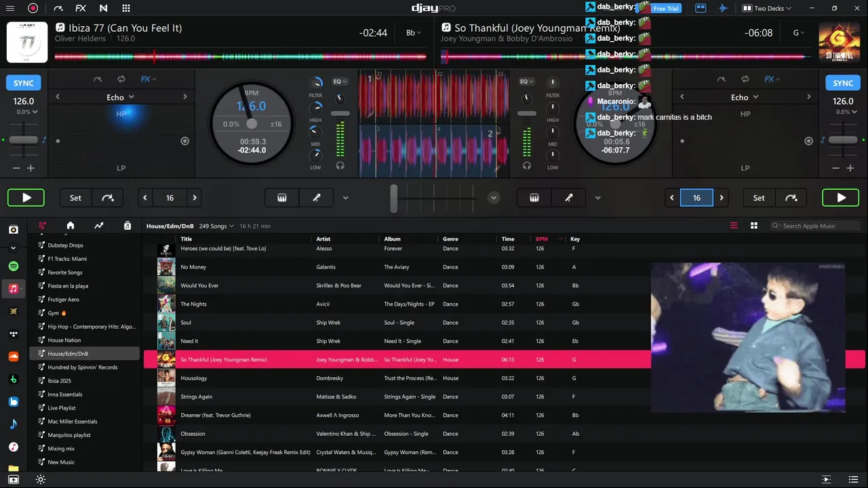868x488 pixels.
Task: Toggle loop icon on right deck
Action: (x=745, y=79)
